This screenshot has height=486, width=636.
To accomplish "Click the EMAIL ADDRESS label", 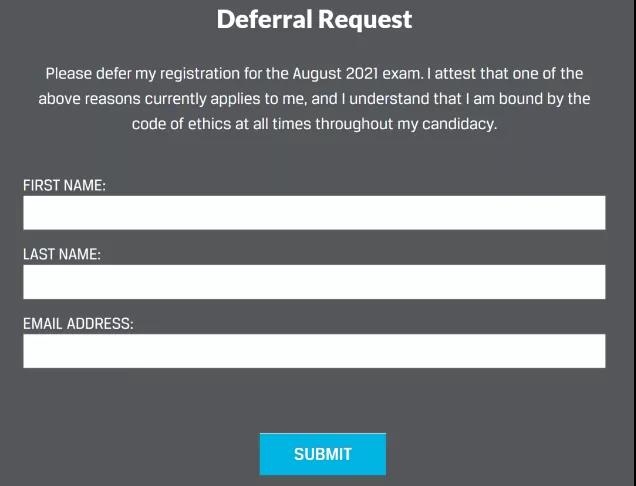I will tap(78, 323).
